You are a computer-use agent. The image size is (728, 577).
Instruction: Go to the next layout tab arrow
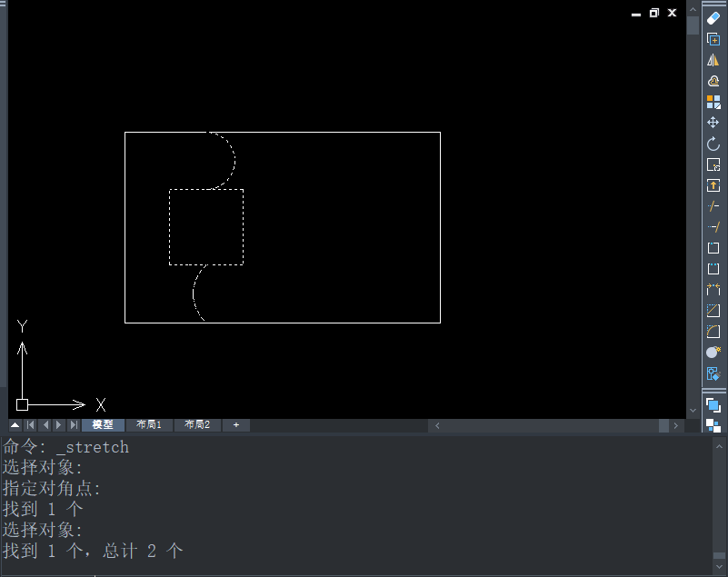[x=59, y=424]
